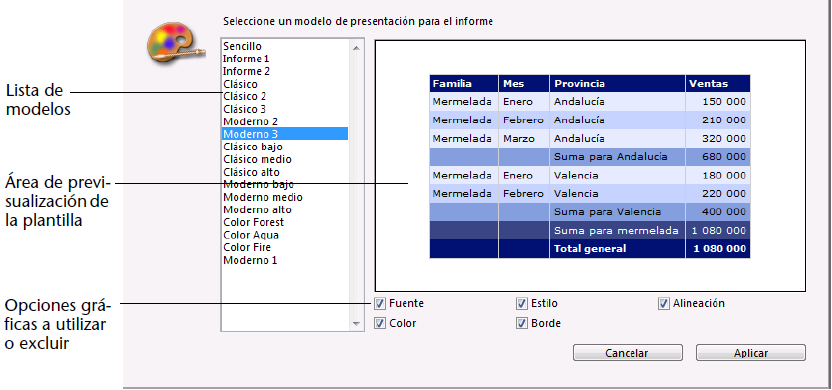The height and width of the screenshot is (390, 832).
Task: Choose Informe 1 from the list
Action: point(246,58)
